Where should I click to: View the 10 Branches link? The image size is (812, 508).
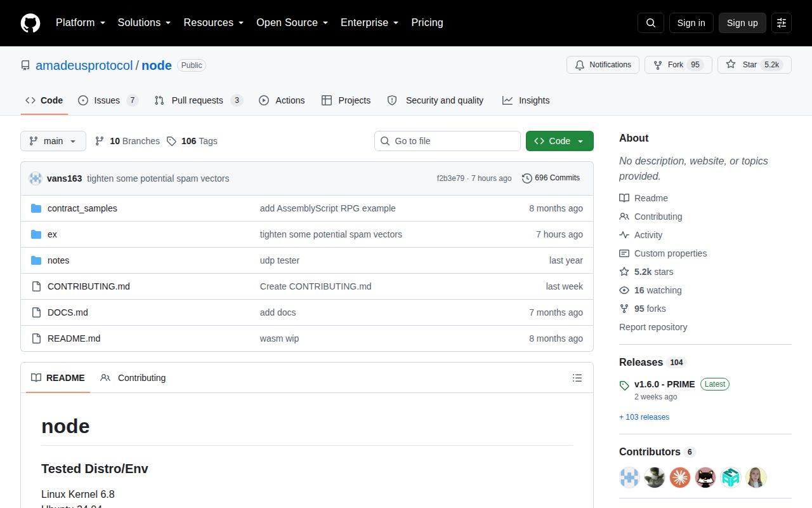pos(128,141)
